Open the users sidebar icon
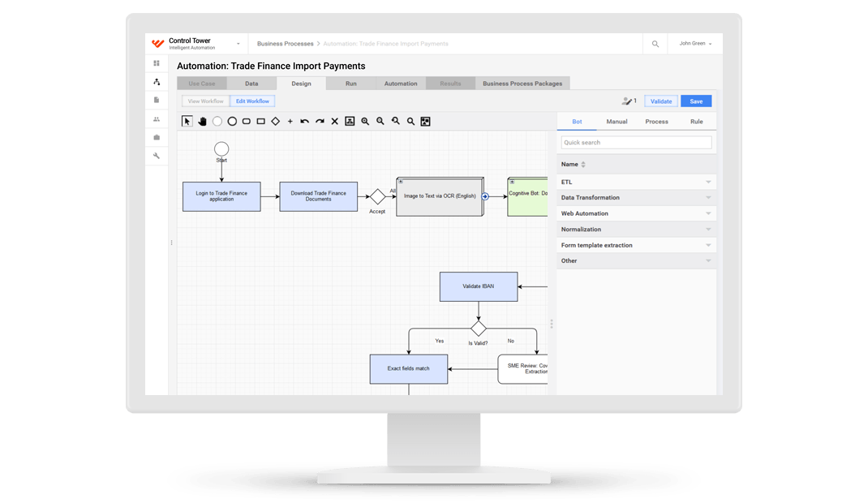 click(157, 119)
